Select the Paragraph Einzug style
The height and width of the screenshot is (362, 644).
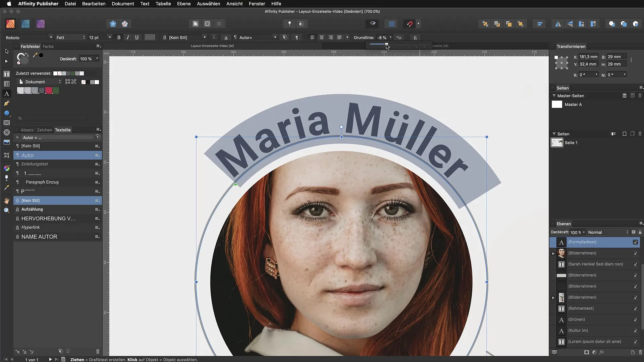tap(58, 182)
